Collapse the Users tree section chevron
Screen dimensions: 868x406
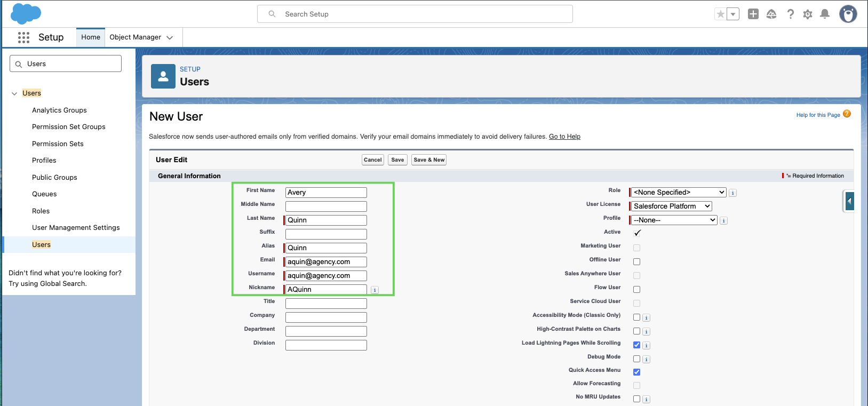click(14, 94)
